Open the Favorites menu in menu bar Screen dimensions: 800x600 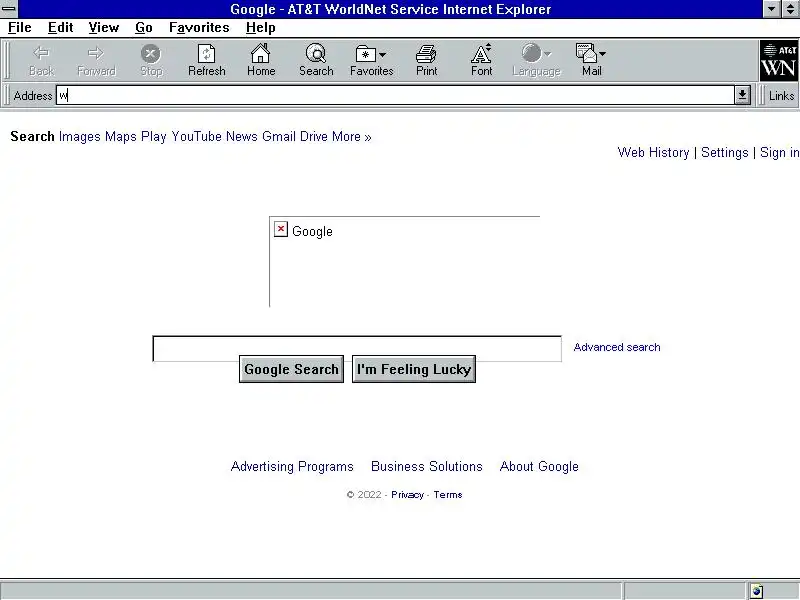click(x=199, y=28)
